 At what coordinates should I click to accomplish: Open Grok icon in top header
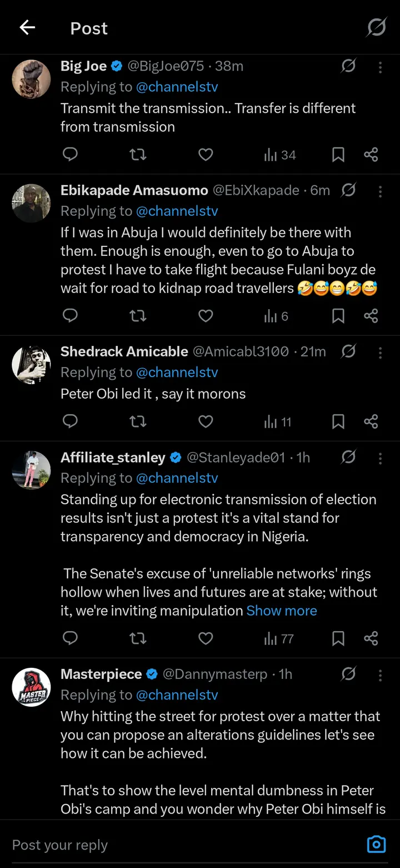(x=376, y=28)
